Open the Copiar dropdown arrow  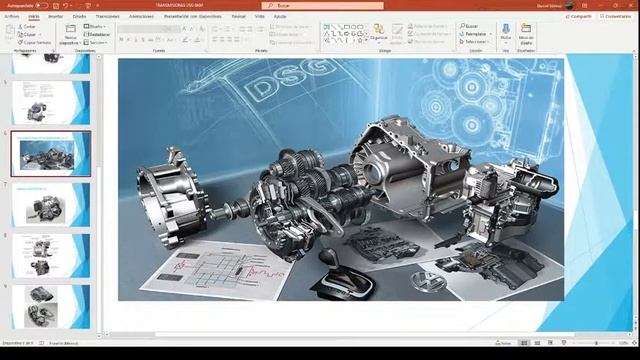40,35
